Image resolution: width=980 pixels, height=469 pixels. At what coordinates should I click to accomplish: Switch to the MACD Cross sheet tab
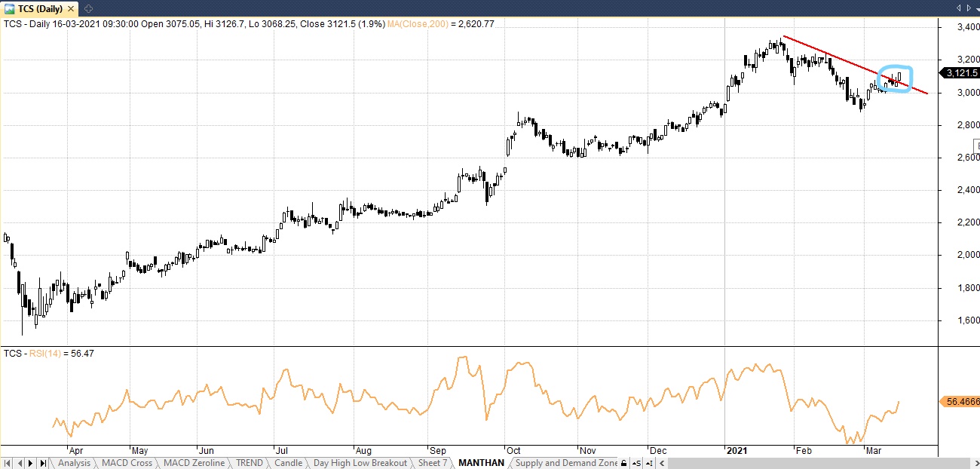click(x=127, y=463)
